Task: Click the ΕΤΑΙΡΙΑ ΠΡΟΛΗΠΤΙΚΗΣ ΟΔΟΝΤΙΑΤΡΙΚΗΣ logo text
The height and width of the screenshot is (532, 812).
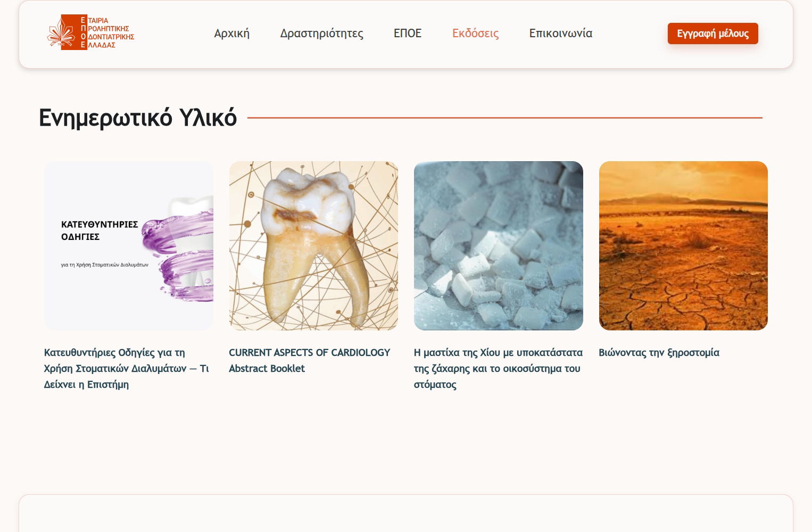Action: 111,32
